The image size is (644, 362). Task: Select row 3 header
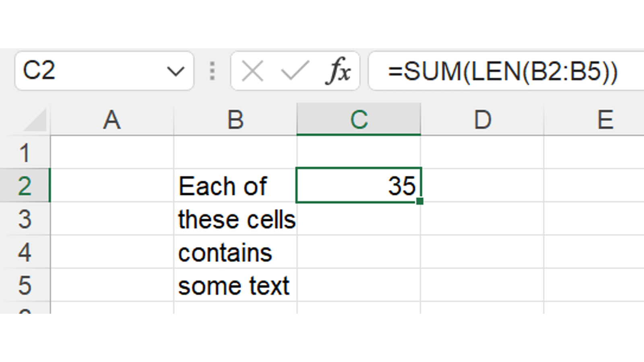point(25,219)
